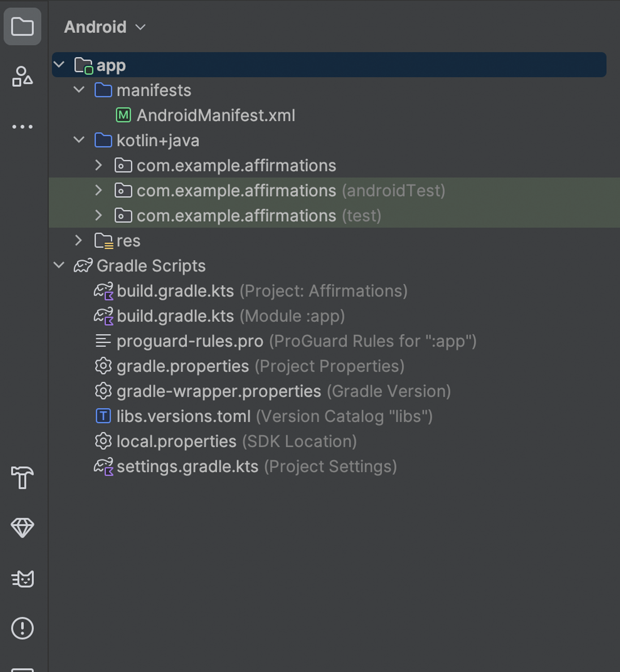
Task: Click the manifests folder icon
Action: click(x=103, y=90)
